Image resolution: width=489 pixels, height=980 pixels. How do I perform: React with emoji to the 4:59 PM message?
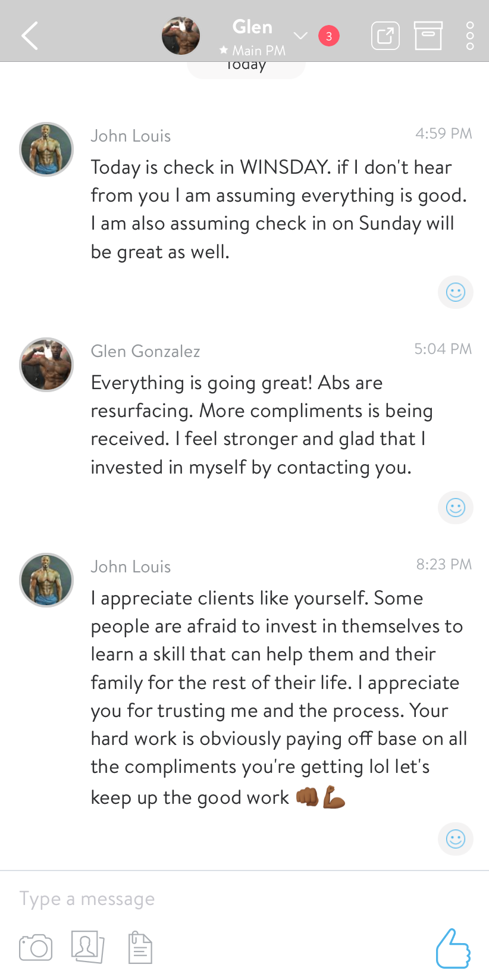coord(456,292)
